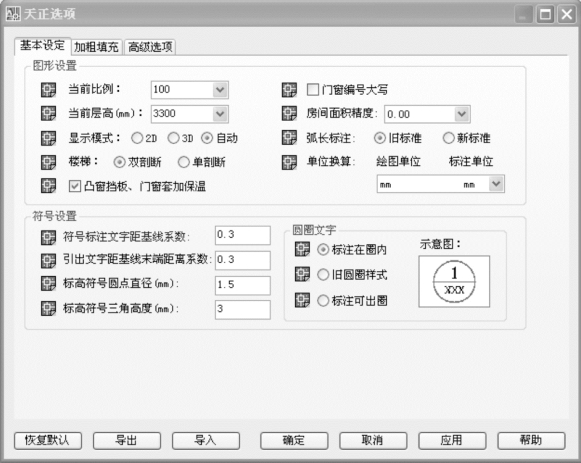Switch to the 加粗填充 tab
This screenshot has width=581, height=463.
coord(96,47)
